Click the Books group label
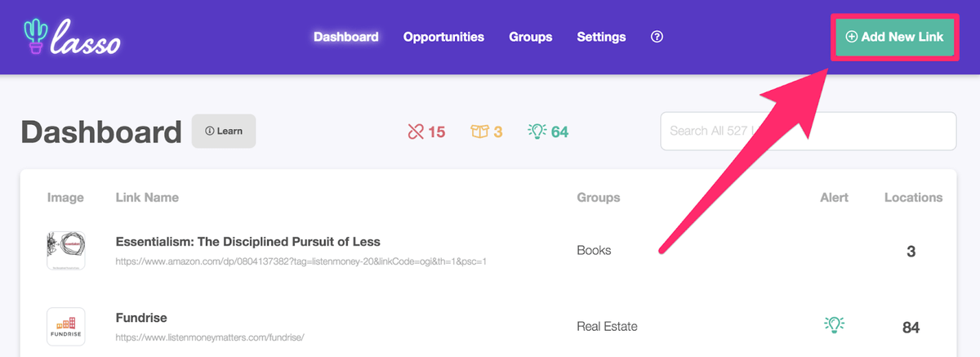This screenshot has height=357, width=980. (x=594, y=250)
